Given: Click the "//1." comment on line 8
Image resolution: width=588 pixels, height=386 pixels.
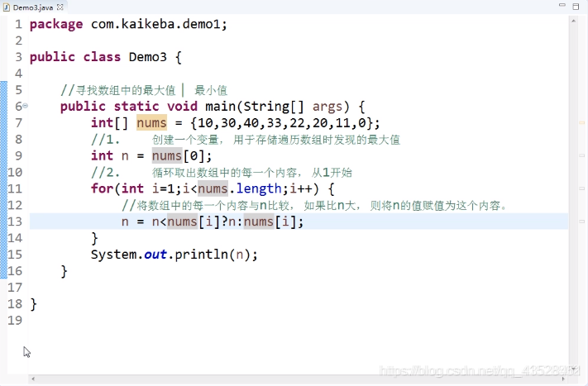Looking at the screenshot, I should [246, 140].
